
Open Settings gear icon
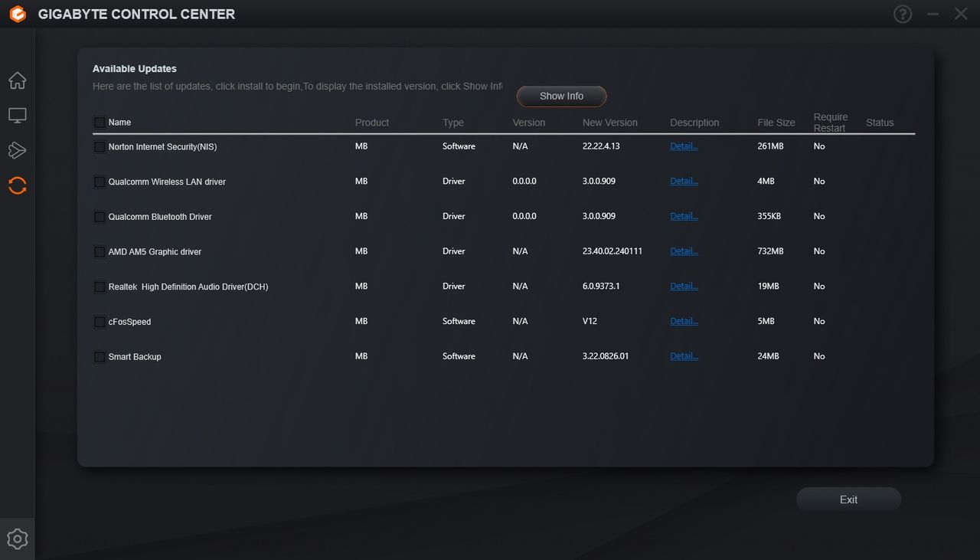click(x=17, y=539)
